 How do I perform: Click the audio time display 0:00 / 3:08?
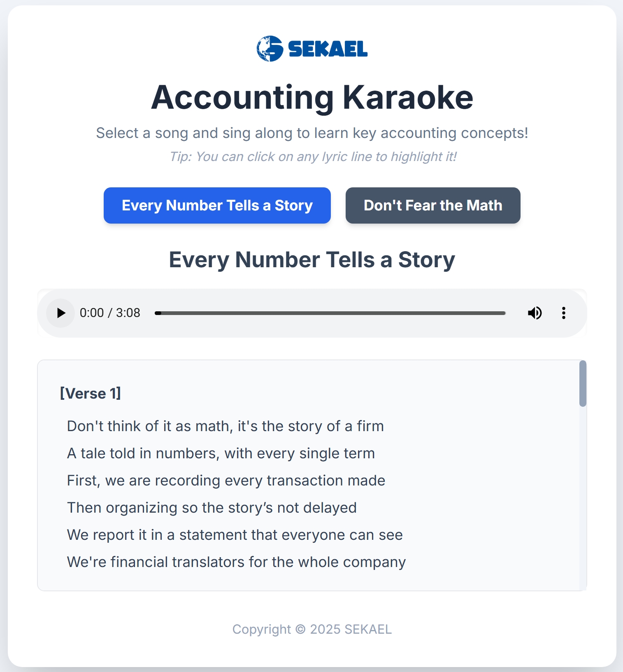(x=110, y=313)
